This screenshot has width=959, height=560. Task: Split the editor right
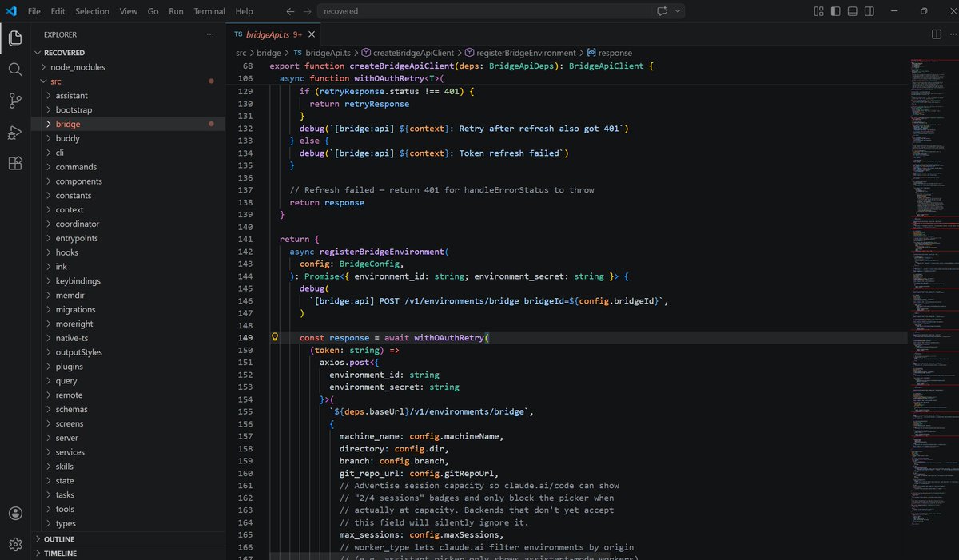(937, 34)
